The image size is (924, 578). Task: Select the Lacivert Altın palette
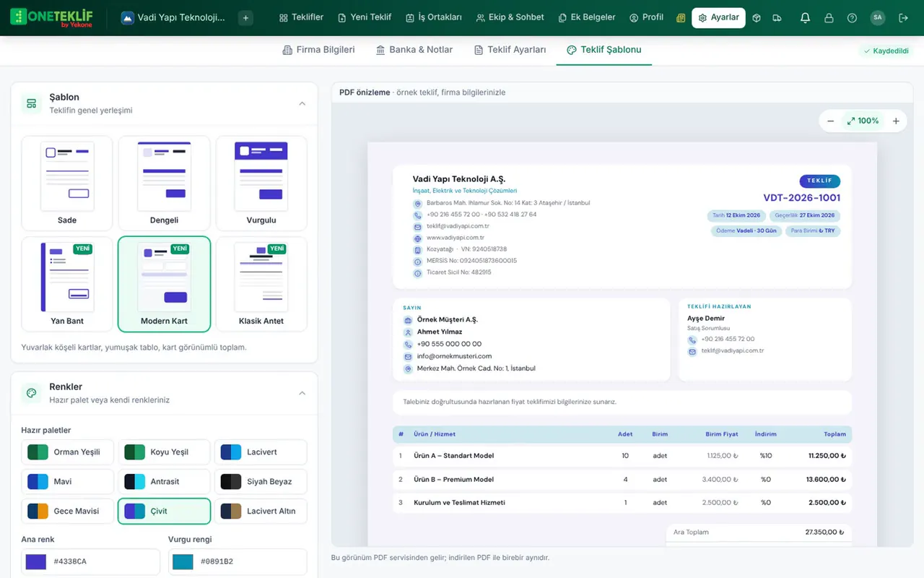(x=261, y=511)
